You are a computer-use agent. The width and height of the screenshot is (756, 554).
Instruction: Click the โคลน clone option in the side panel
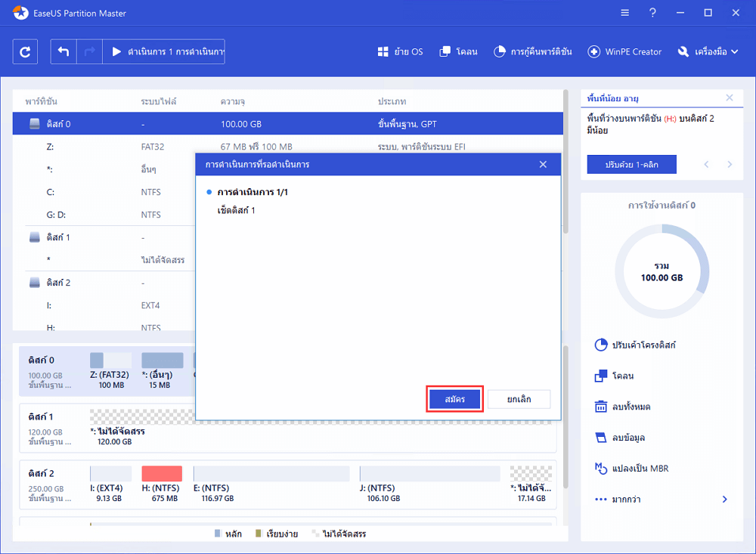tap(614, 376)
